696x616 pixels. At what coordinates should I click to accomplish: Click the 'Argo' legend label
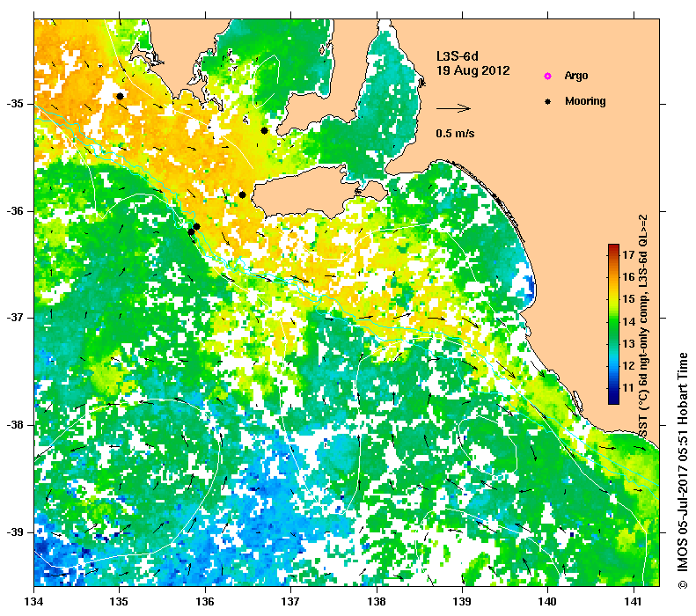pyautogui.click(x=576, y=76)
